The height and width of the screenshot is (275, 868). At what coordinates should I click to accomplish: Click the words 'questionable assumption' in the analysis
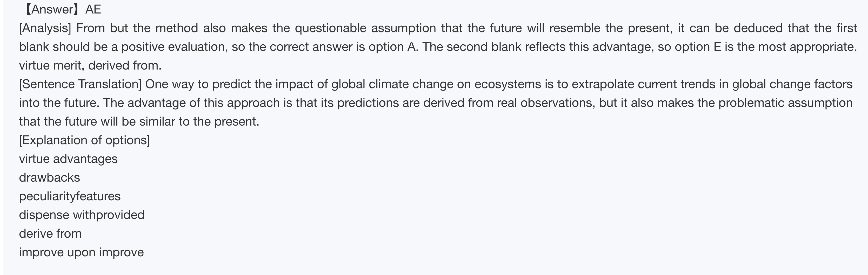point(365,28)
